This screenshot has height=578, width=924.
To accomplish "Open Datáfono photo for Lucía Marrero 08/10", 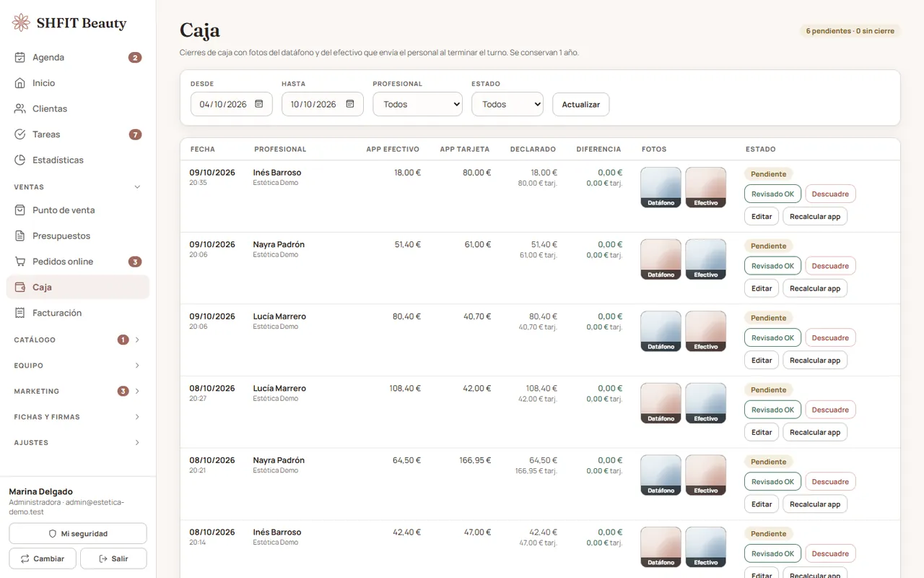I will [661, 403].
